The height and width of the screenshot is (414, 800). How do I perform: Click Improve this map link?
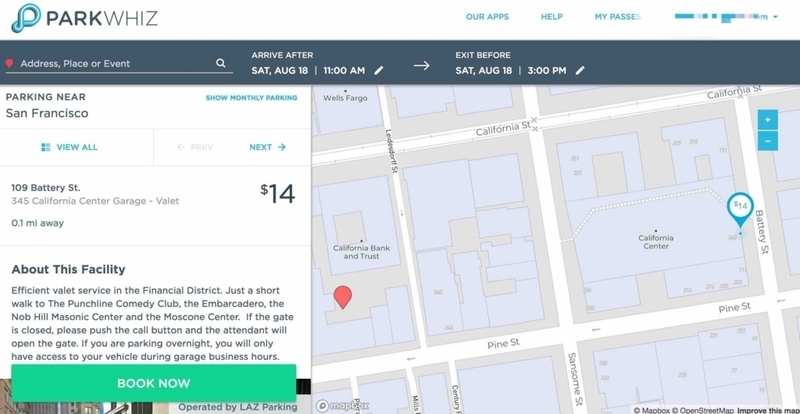point(768,410)
